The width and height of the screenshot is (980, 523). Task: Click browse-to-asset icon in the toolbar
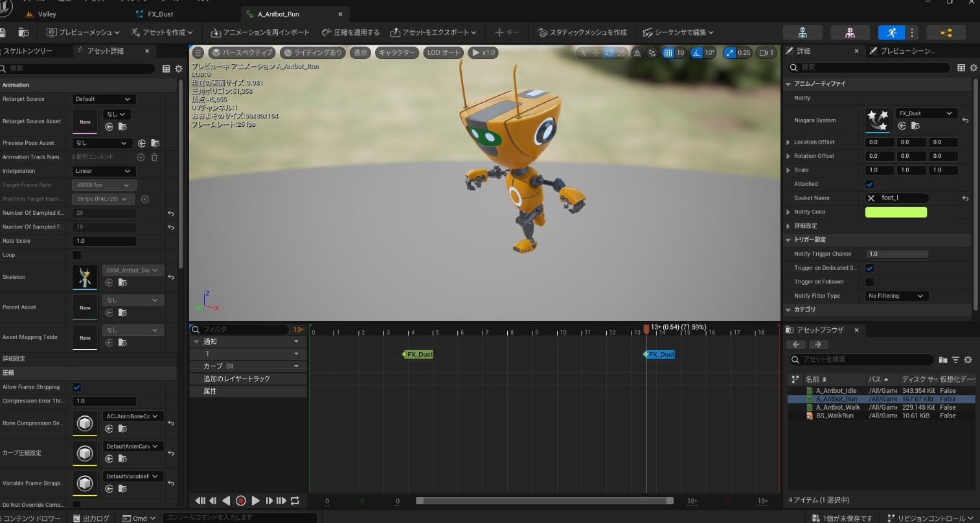tap(24, 32)
